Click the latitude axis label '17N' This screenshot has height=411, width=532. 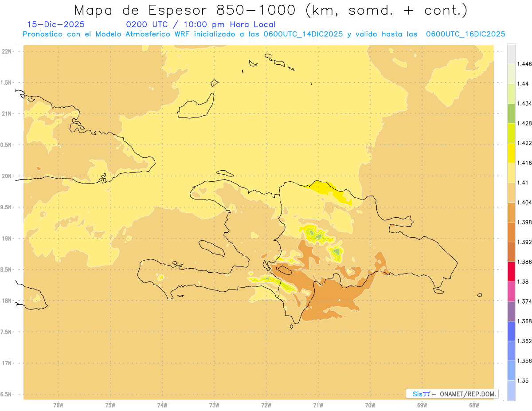click(x=7, y=363)
